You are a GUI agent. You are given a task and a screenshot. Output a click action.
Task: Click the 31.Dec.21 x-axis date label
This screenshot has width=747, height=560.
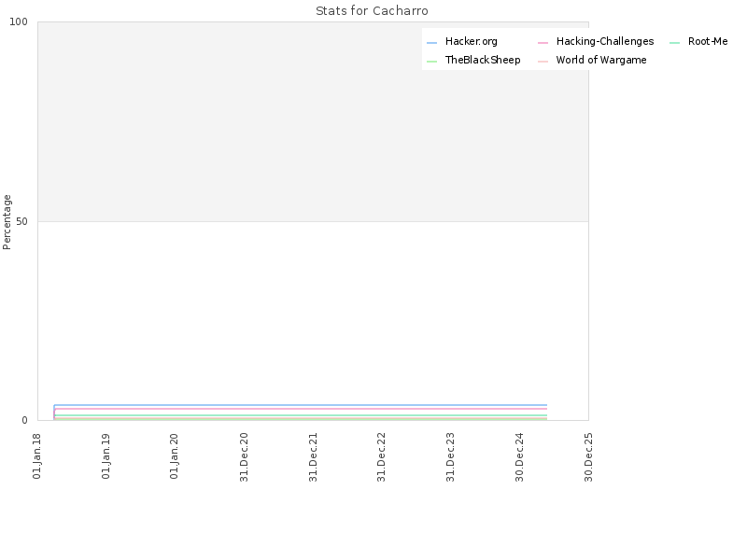[x=313, y=457]
